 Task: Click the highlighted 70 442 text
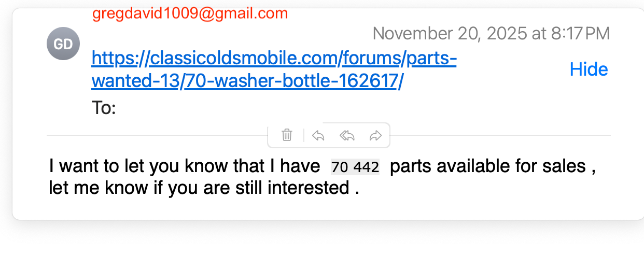point(355,167)
